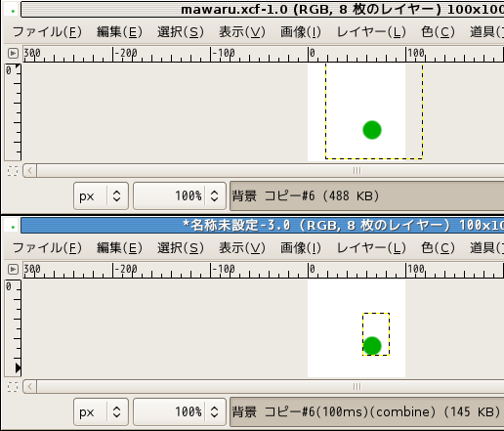Viewport: 504px width, 431px height.
Task: Toggle quick mask in the untitled window
Action: pyautogui.click(x=13, y=387)
